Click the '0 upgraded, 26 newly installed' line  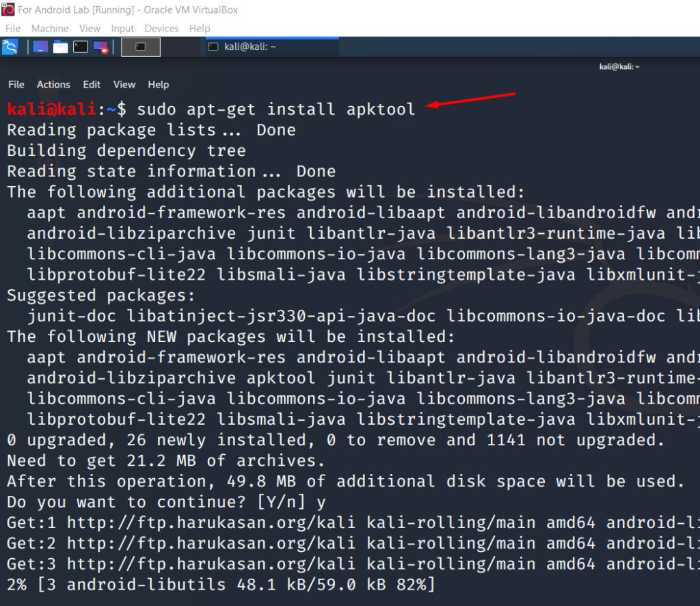[336, 440]
